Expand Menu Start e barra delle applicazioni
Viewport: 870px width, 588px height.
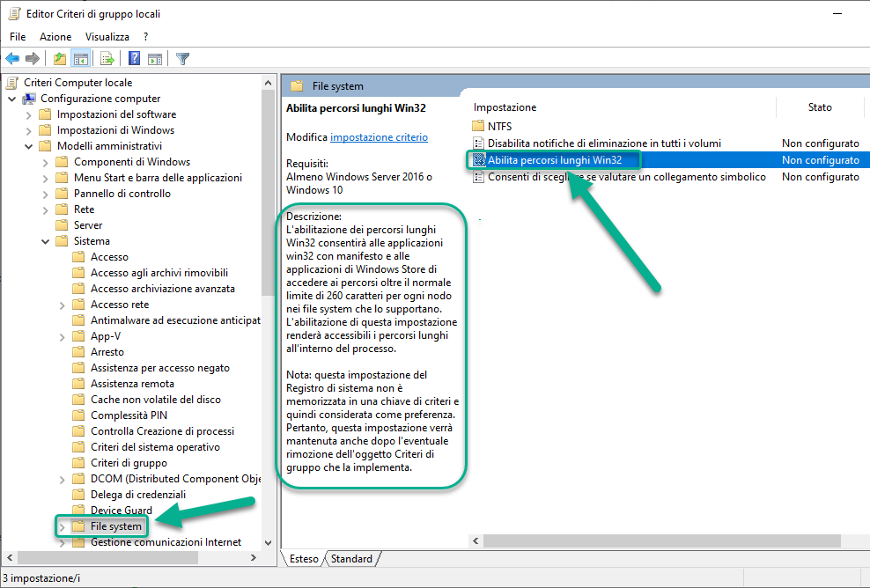(46, 179)
